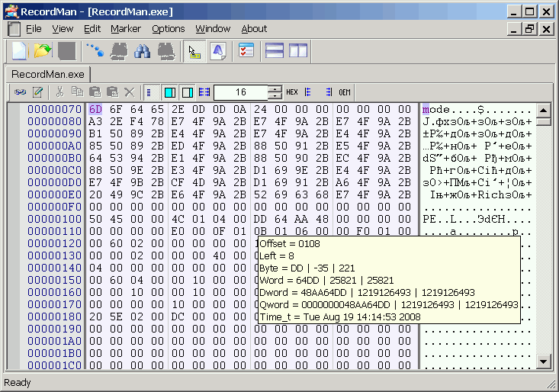Click the chain link icon on editor toolbar
Image resolution: width=559 pixels, height=392 pixels.
[21, 92]
